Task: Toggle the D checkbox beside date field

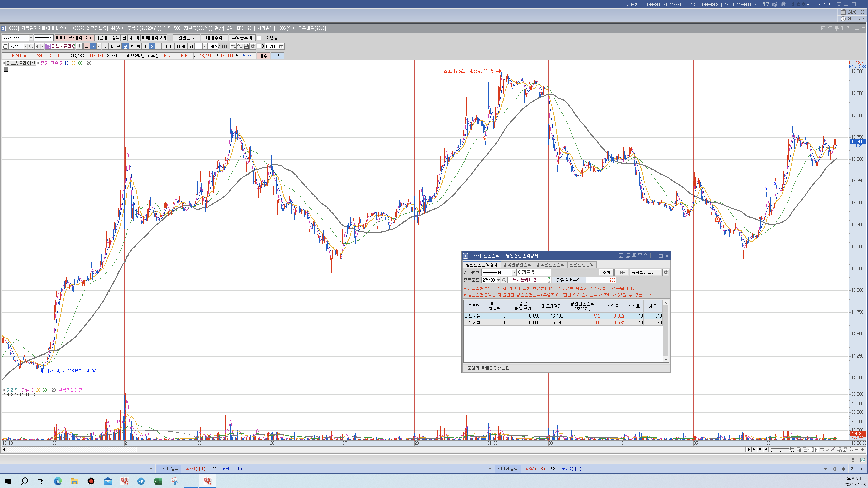Action: click(x=259, y=46)
